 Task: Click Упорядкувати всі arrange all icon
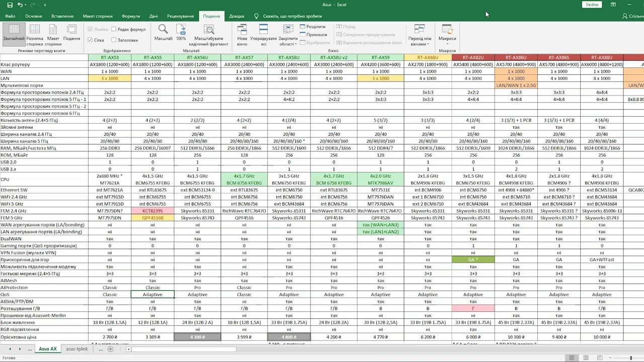(263, 35)
